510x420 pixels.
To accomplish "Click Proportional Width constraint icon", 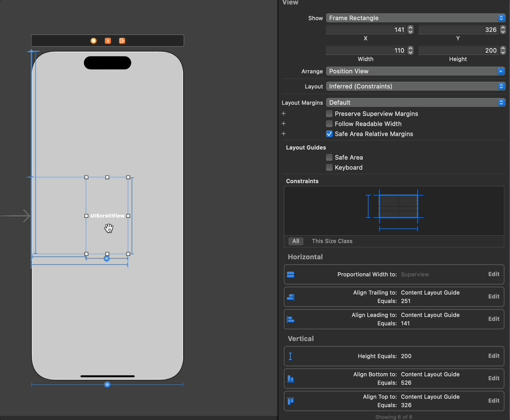I will tap(291, 275).
